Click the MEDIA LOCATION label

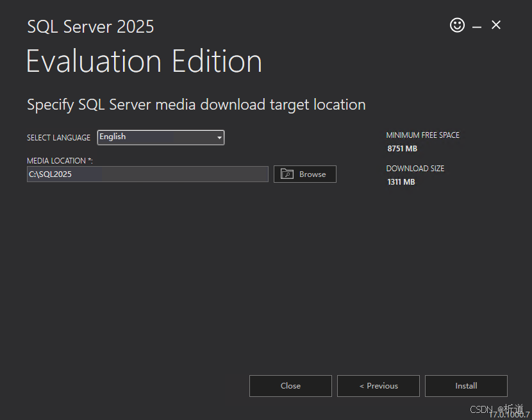60,161
